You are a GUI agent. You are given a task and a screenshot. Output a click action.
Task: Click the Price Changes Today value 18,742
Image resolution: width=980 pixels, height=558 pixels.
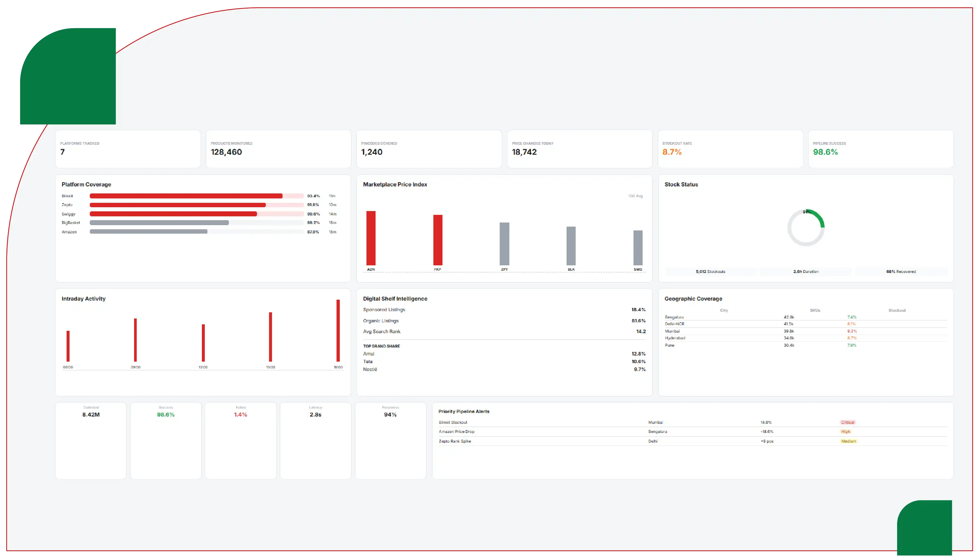pos(524,152)
